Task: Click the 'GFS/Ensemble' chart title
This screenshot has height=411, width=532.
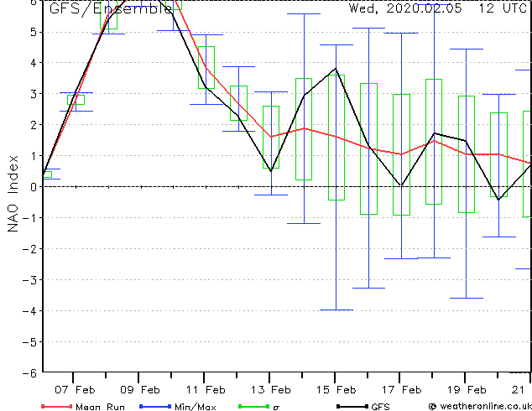Action: 111,8
